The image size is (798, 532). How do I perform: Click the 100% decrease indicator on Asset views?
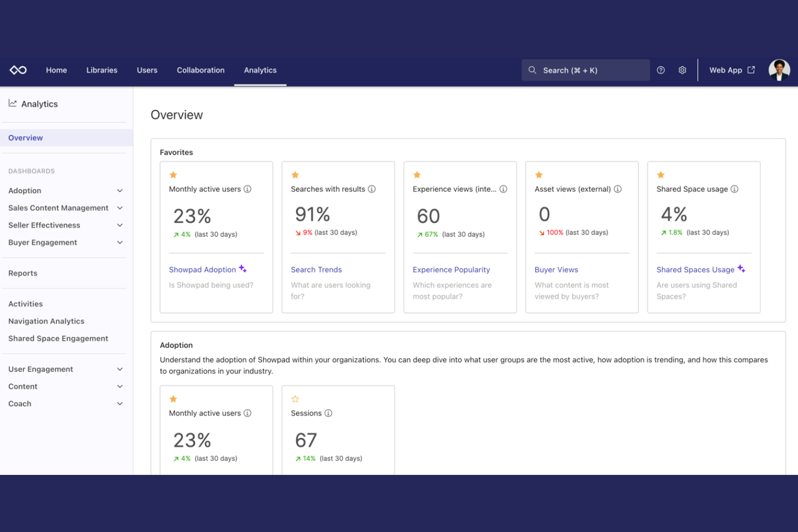coord(551,232)
